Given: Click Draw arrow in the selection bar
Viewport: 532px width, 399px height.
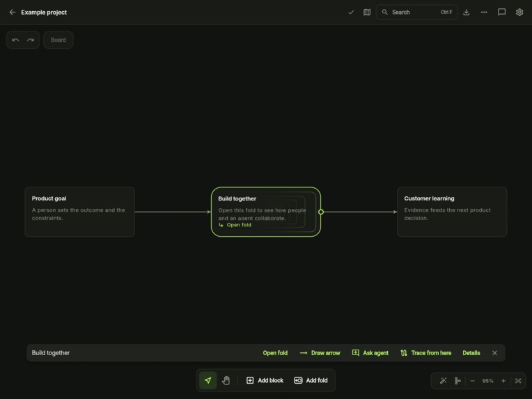Looking at the screenshot, I should click(x=320, y=353).
